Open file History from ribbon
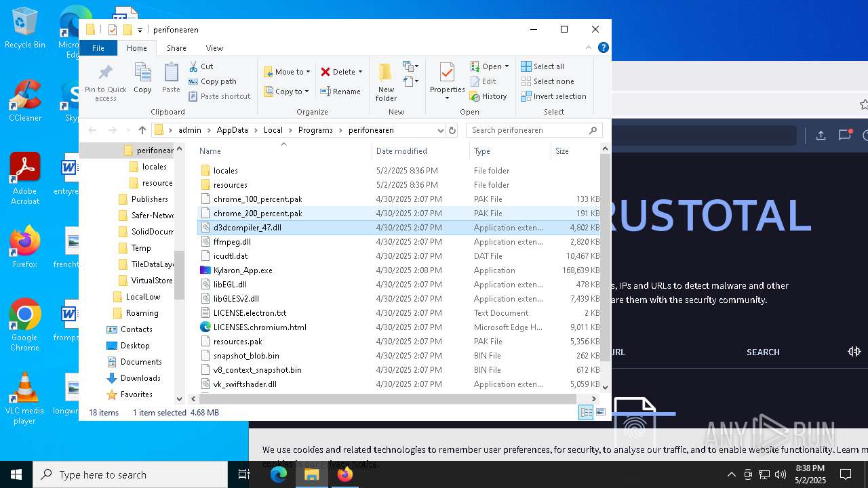 click(488, 96)
